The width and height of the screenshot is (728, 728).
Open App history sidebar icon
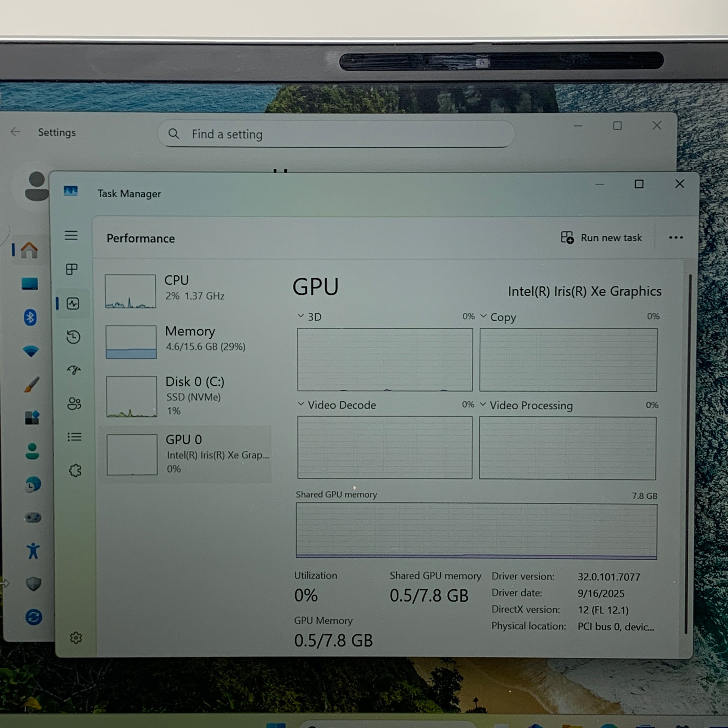click(73, 337)
